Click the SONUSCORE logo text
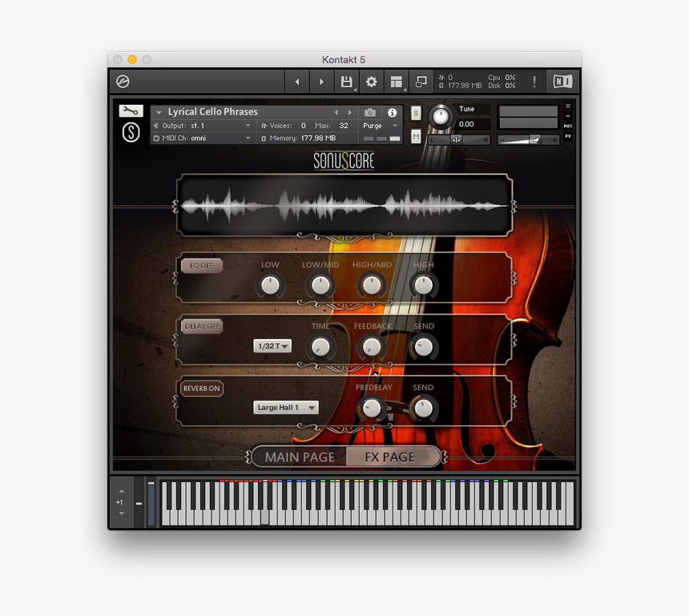Image resolution: width=689 pixels, height=616 pixels. coord(344,161)
